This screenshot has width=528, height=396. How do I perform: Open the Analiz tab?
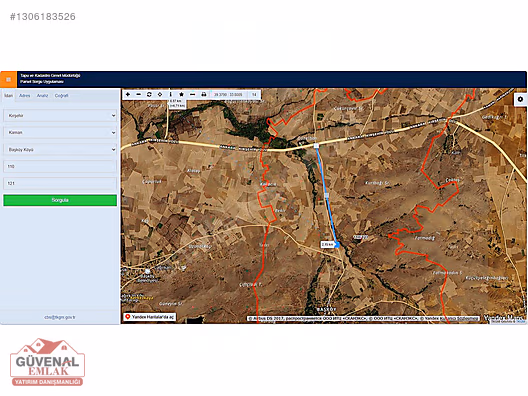point(42,96)
